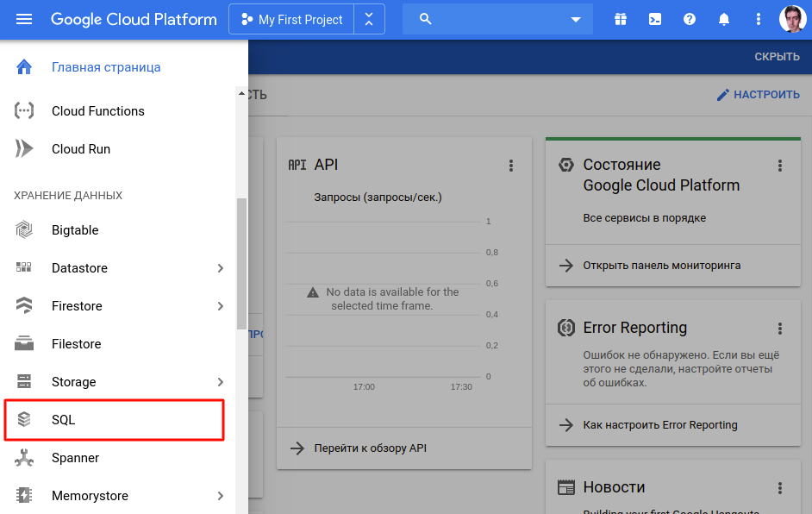Click the sidebar scrollbar thumb
The image size is (812, 514).
(x=241, y=264)
